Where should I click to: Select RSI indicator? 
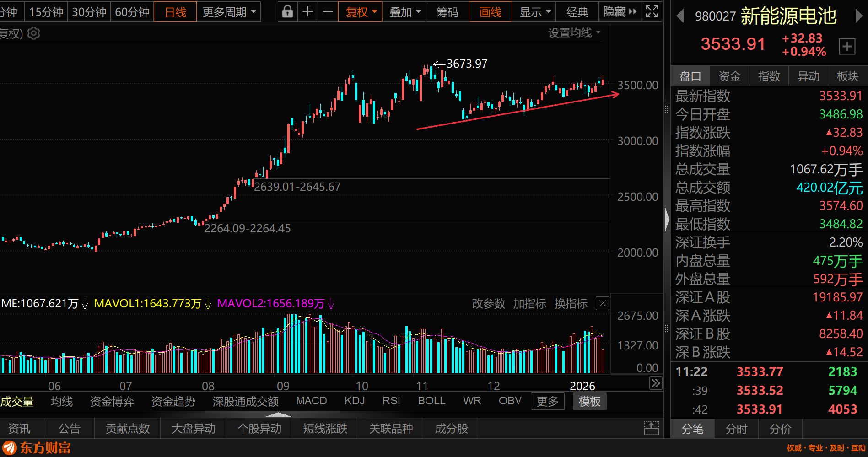[x=391, y=401]
